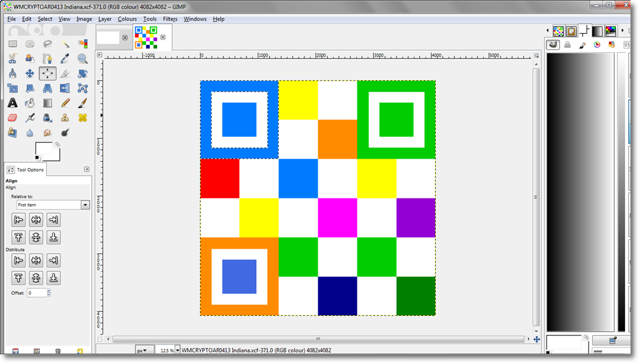Select the Blend gradient tool
The height and width of the screenshot is (364, 640).
[x=47, y=103]
